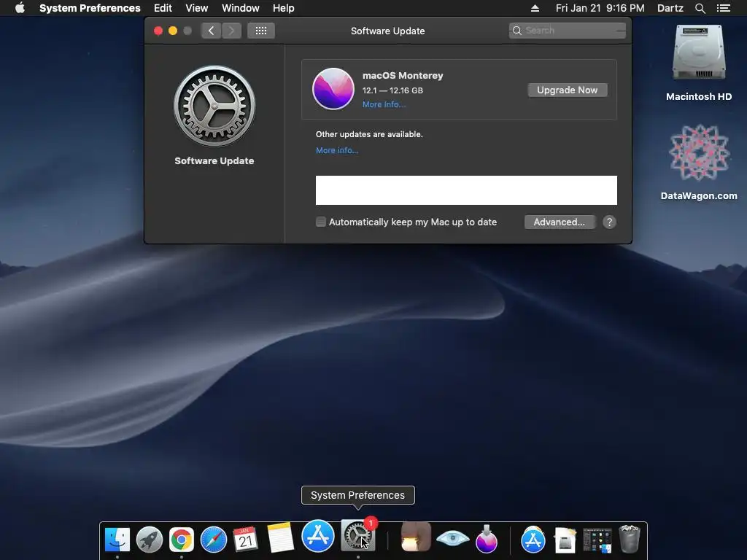Open Notification Center list icon
The height and width of the screenshot is (560, 747).
tap(723, 8)
